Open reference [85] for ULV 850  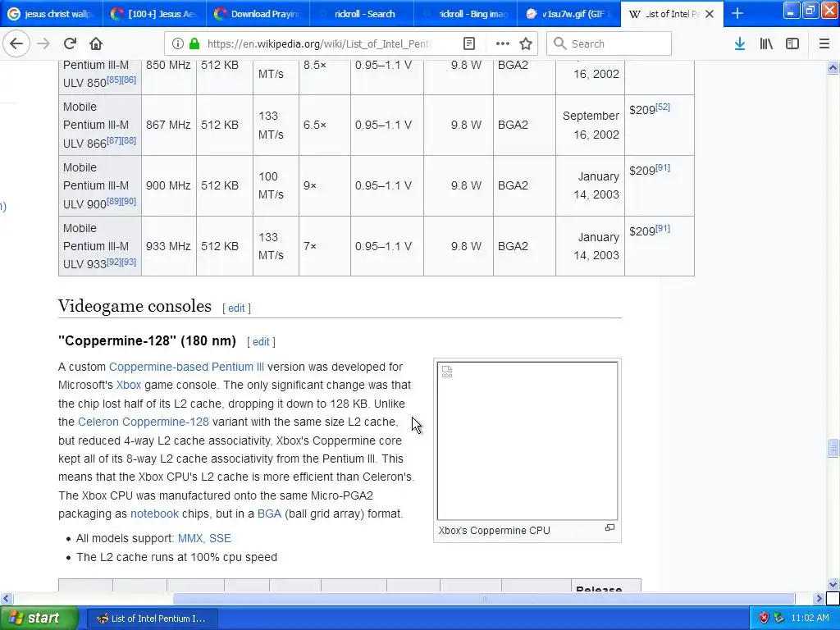pyautogui.click(x=113, y=80)
